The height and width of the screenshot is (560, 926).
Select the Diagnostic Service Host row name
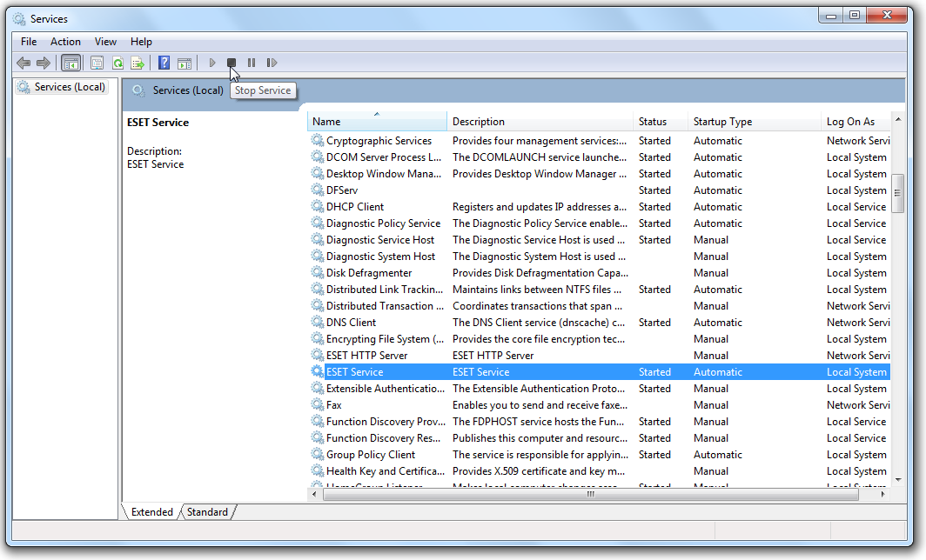click(x=380, y=240)
